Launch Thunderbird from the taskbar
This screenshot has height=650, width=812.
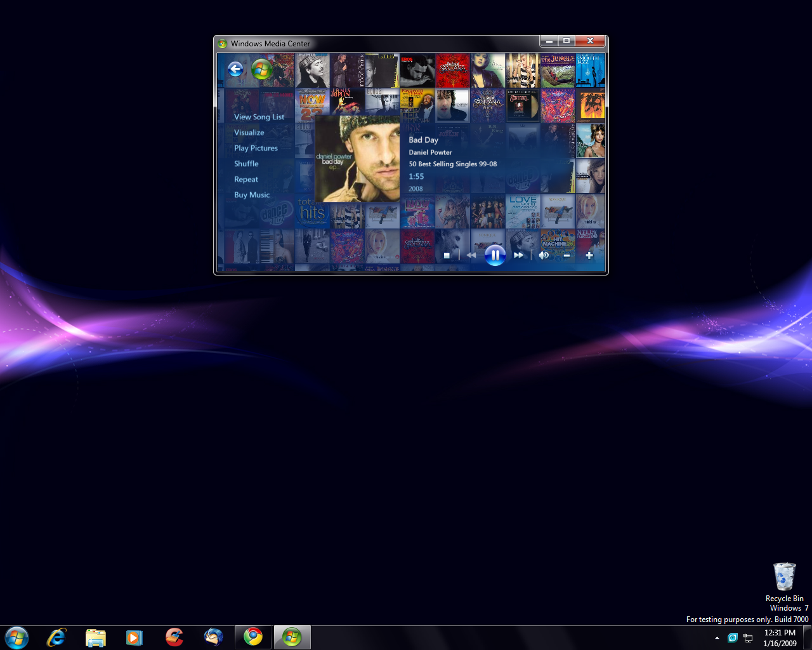click(214, 637)
